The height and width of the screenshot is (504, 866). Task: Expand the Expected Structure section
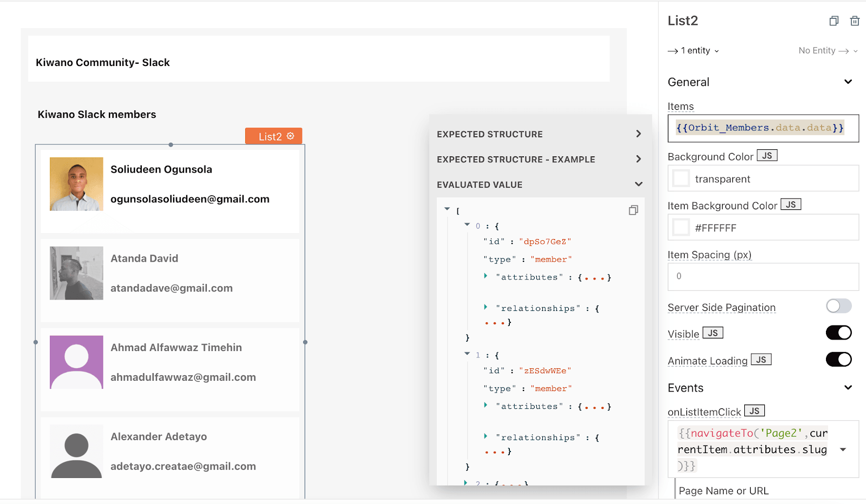(638, 134)
